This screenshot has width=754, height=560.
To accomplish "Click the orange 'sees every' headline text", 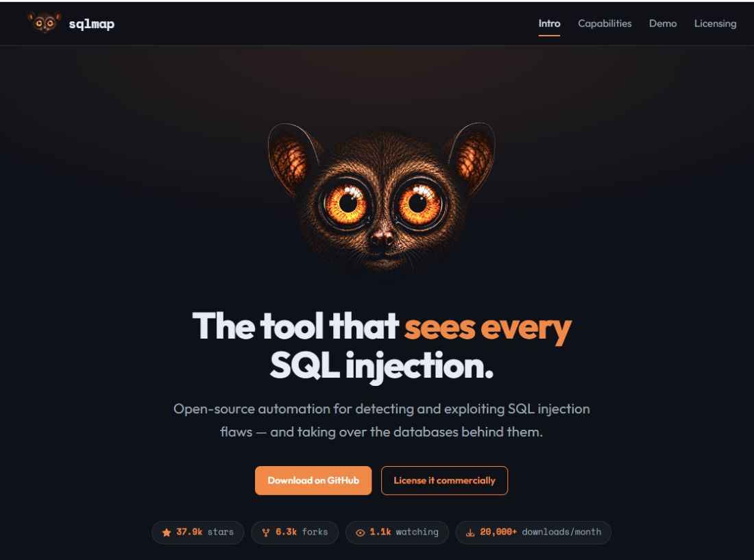I will pos(487,328).
